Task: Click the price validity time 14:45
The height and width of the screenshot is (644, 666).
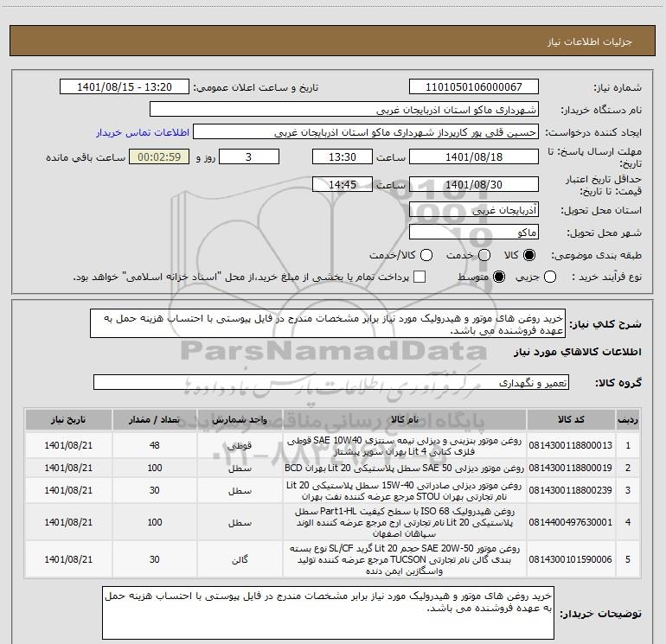Action: (x=343, y=184)
